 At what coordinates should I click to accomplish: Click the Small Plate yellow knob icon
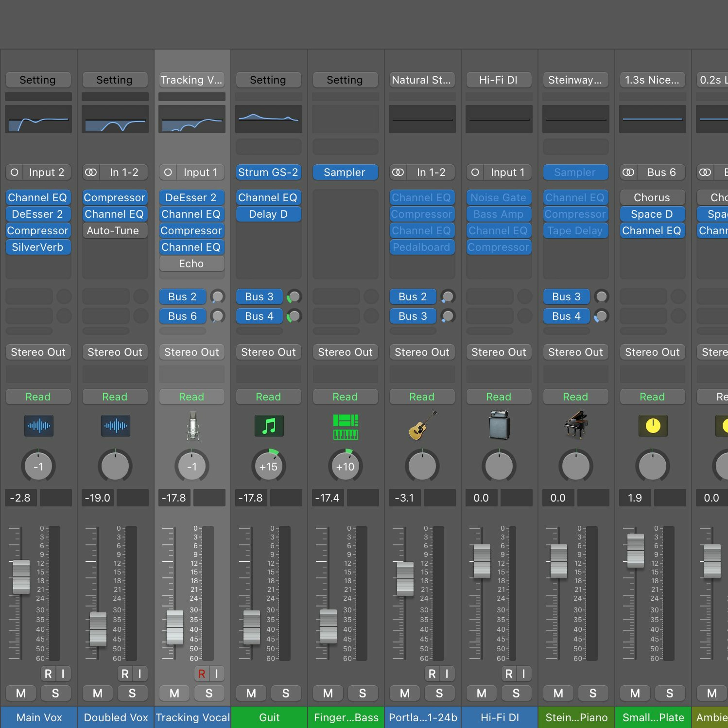point(653,426)
